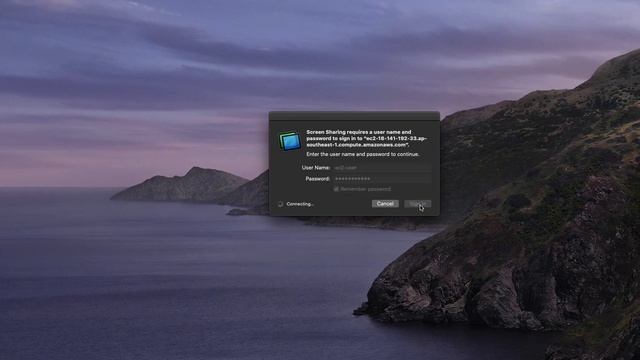
Task: Click the connecting progress spinner
Action: pyautogui.click(x=280, y=204)
